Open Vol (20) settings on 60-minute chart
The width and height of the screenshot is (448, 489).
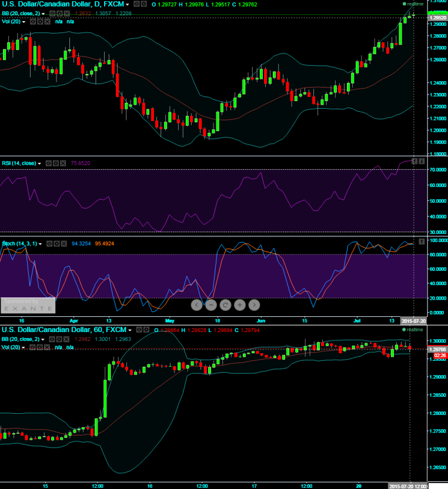(x=39, y=347)
